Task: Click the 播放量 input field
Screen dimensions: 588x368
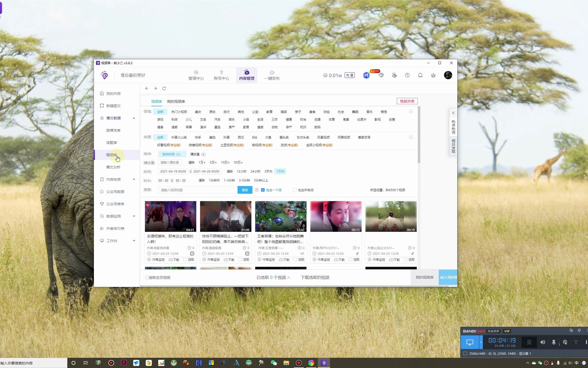Action: (170, 163)
